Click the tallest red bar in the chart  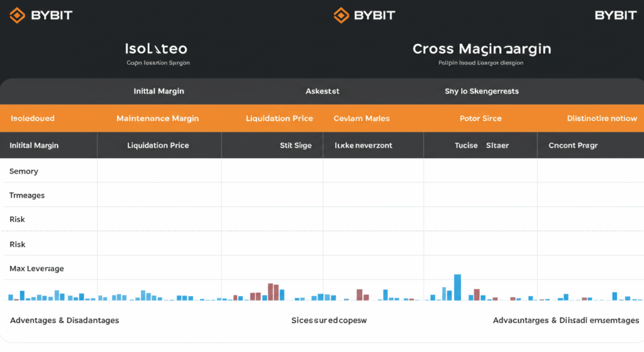270,292
